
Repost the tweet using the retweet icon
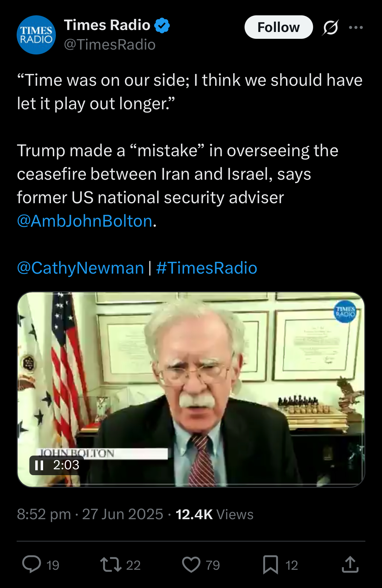tap(111, 565)
